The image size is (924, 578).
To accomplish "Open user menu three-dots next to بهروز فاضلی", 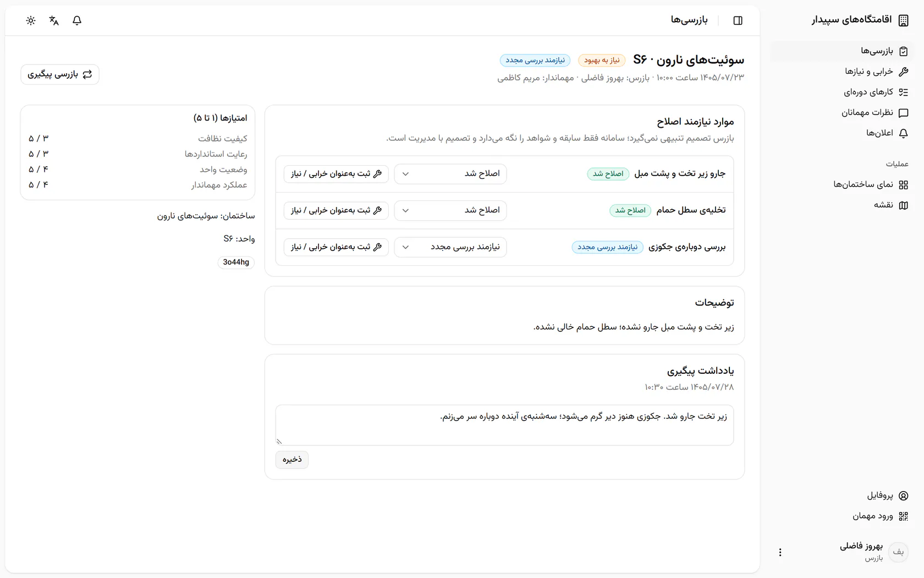I will (780, 552).
